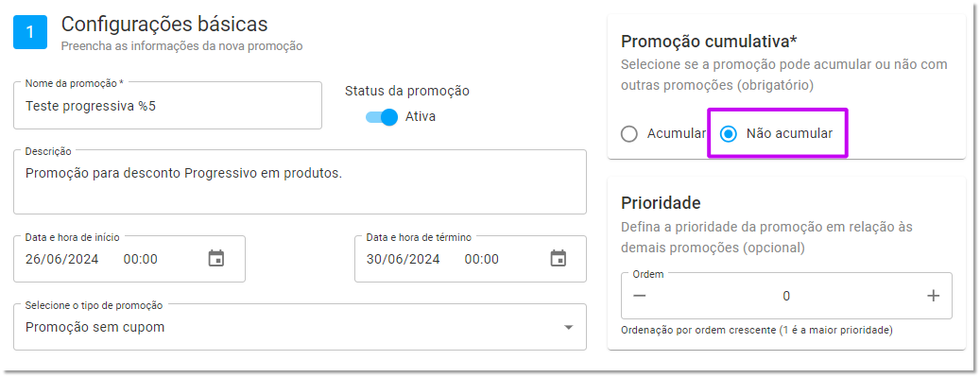
Task: Toggle the promotion status Ativa switch
Action: (382, 117)
